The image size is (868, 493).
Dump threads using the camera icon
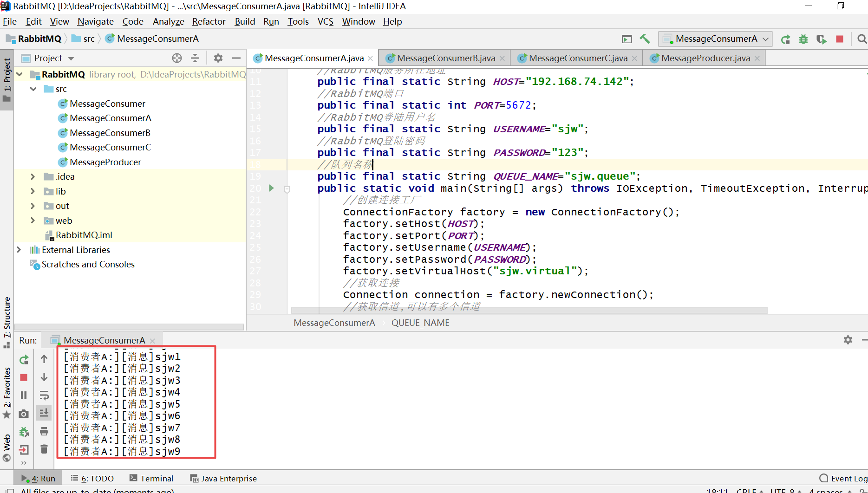(24, 413)
